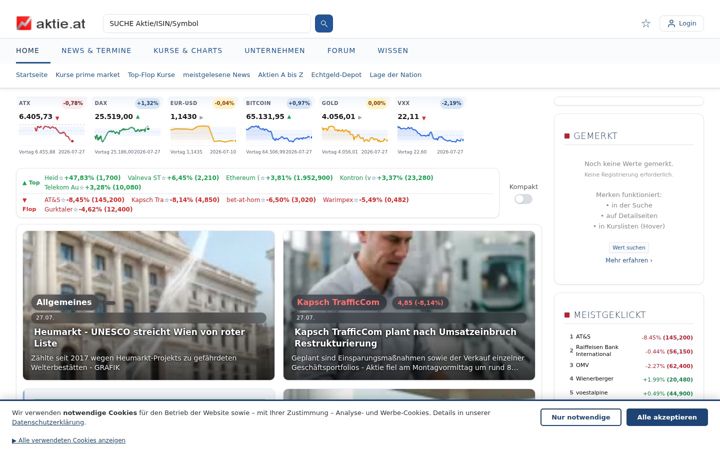This screenshot has height=450, width=720.
Task: Click Kontron +3,37% top entry
Action: pyautogui.click(x=386, y=178)
